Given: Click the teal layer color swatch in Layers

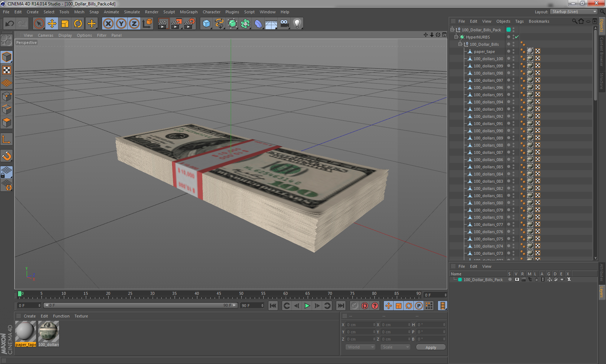Looking at the screenshot, I should 460,280.
